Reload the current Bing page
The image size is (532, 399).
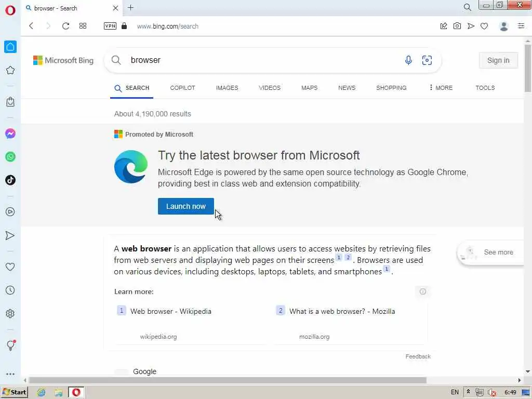pos(66,26)
